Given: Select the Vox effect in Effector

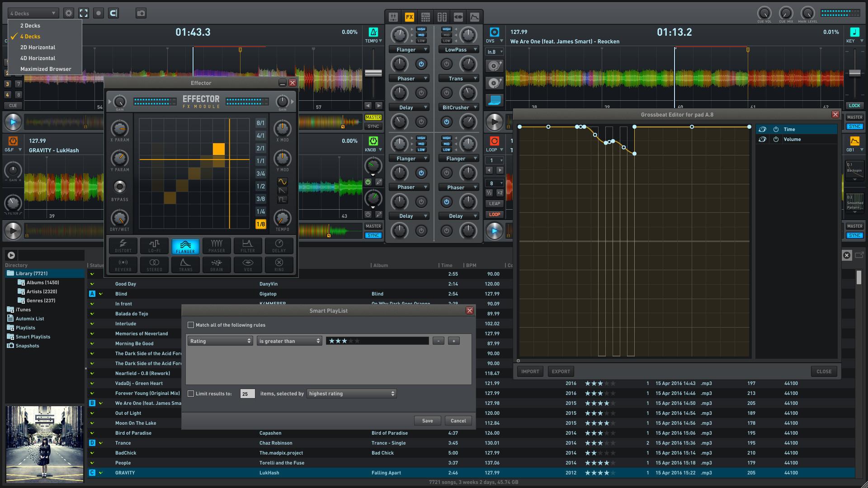Looking at the screenshot, I should (x=248, y=265).
